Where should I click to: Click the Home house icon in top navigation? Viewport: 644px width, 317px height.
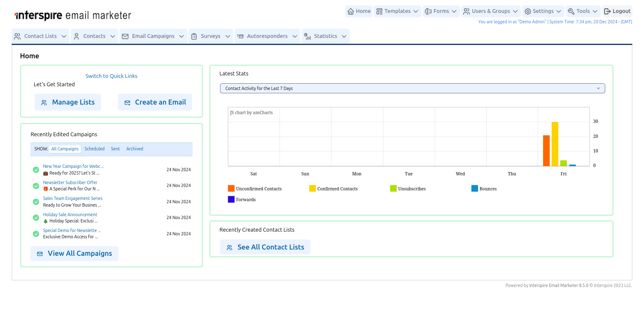351,11
